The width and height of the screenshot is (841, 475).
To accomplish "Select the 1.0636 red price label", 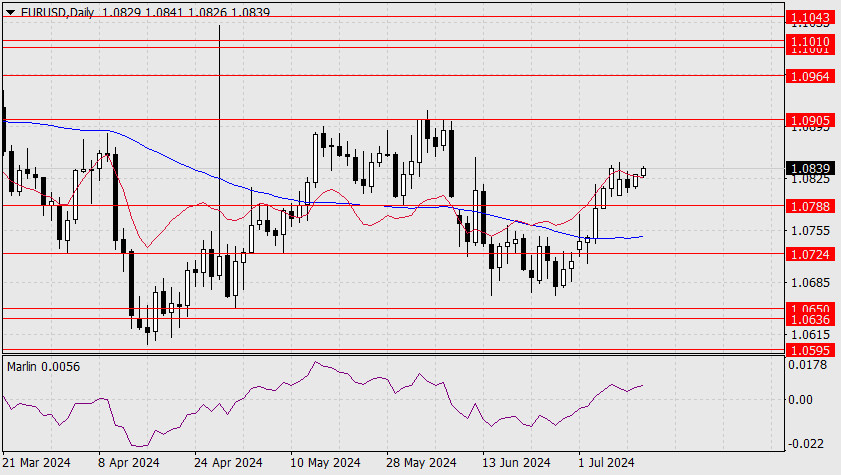I will pos(810,320).
